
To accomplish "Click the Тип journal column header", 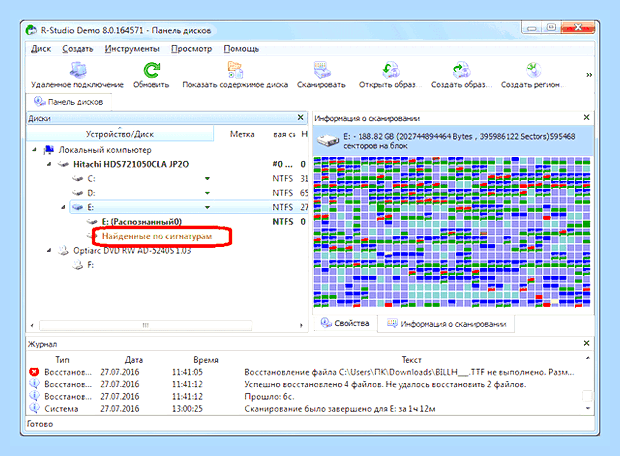I will [62, 360].
